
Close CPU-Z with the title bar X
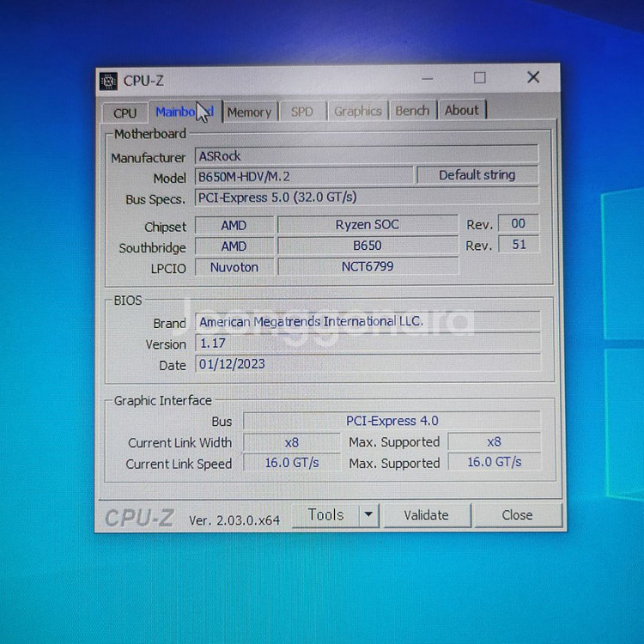[533, 78]
